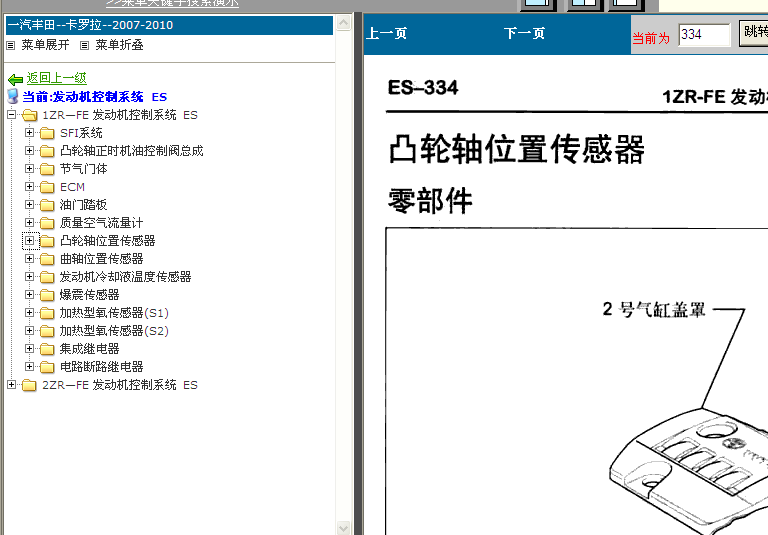This screenshot has width=768, height=535.
Task: Open the 凸轮轴位置传感器 tree entry
Action: tap(107, 241)
